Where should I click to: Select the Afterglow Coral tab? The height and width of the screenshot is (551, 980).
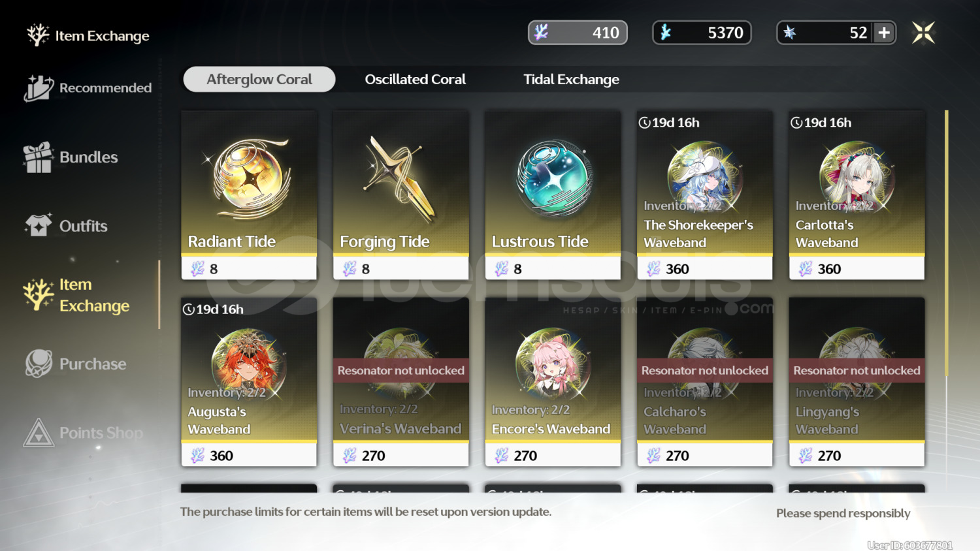coord(259,80)
